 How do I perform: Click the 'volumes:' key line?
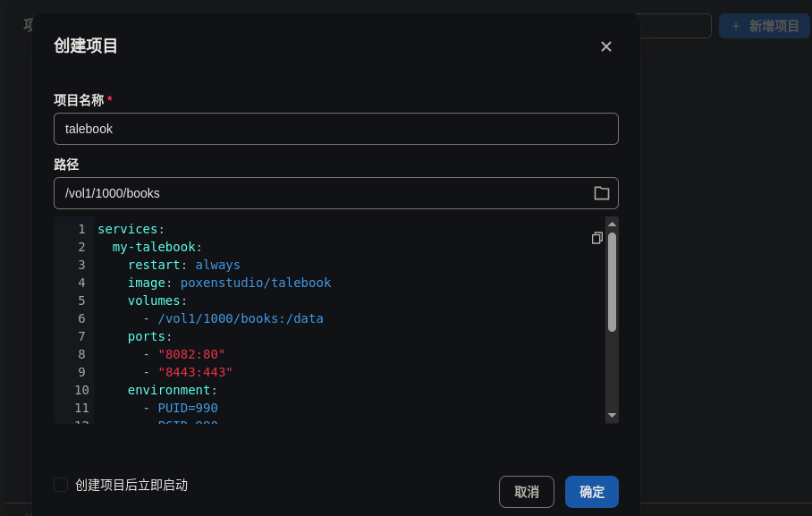click(x=156, y=300)
